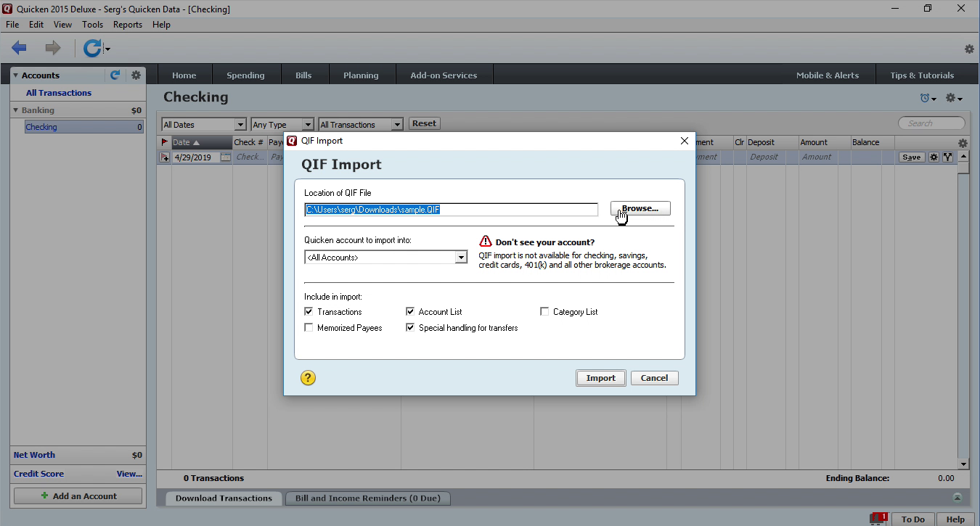The height and width of the screenshot is (526, 980).
Task: Open the dropdown arrow beside One Step Update
Action: pyautogui.click(x=107, y=49)
